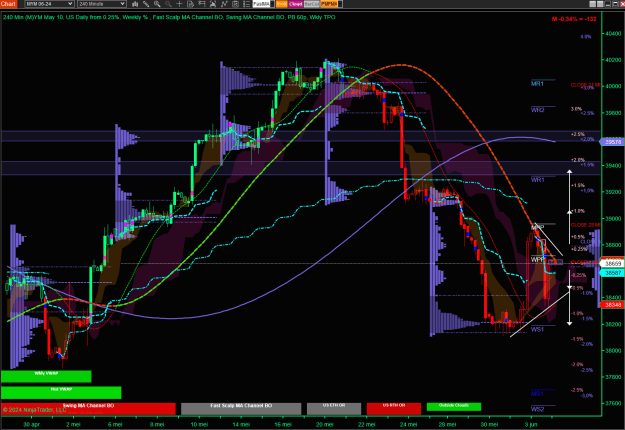Viewport: 625px width, 430px height.
Task: Click the second gray tile-window icon at top right
Action: (x=600, y=4)
